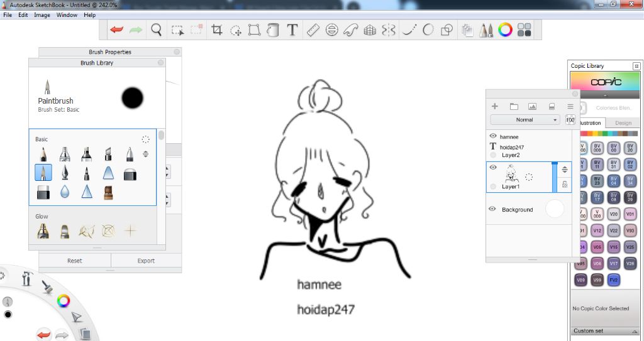Pick the V05 Copic color
Image resolution: width=644 pixels, height=341 pixels.
tap(597, 247)
